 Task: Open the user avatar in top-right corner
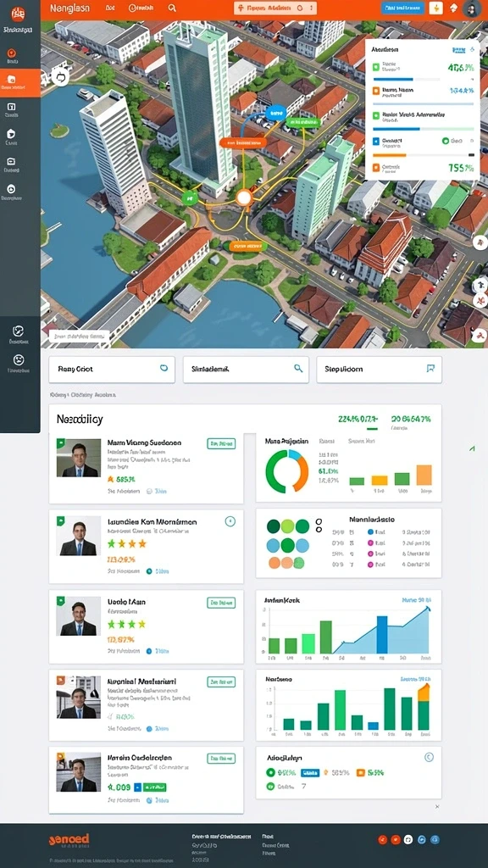coord(472,8)
